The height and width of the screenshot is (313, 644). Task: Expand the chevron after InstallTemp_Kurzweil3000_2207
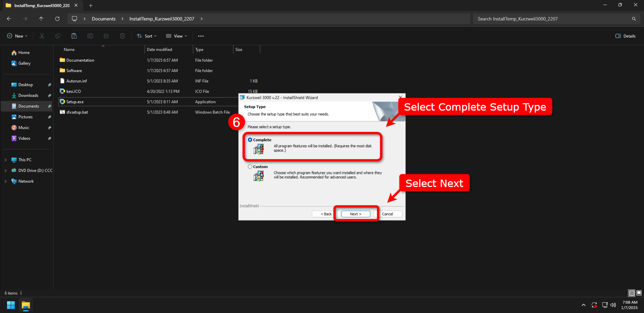pyautogui.click(x=202, y=19)
